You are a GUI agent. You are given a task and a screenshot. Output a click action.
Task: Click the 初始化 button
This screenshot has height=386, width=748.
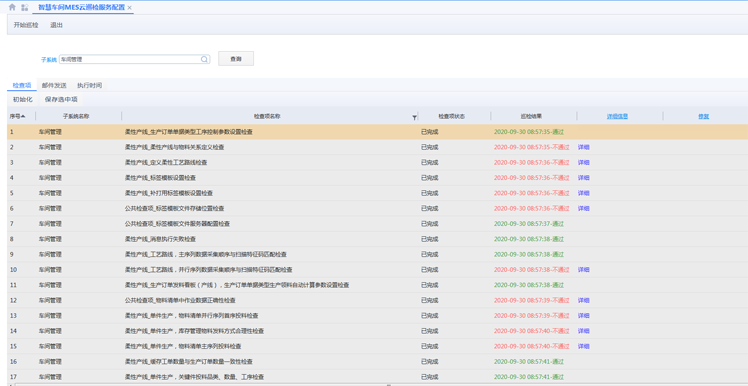(x=22, y=99)
